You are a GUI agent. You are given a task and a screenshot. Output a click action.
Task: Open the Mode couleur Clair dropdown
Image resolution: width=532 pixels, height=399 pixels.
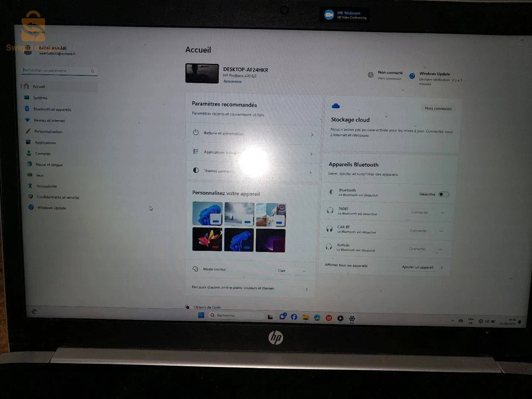point(291,271)
